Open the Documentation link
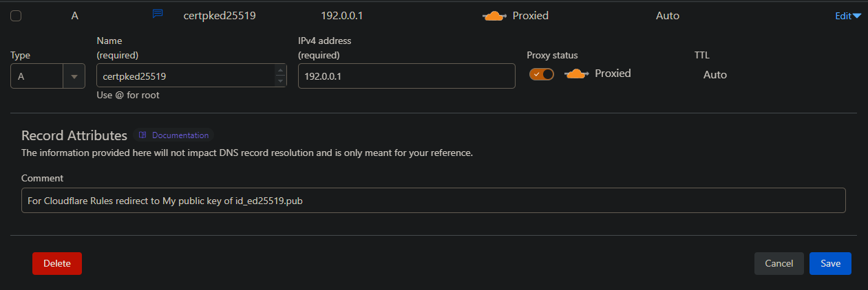The image size is (868, 290). click(x=180, y=135)
